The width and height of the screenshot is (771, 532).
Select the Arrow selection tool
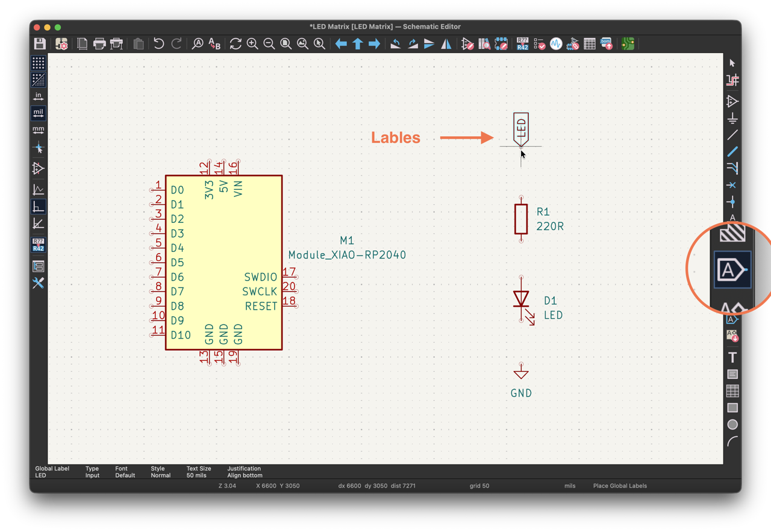pyautogui.click(x=732, y=63)
